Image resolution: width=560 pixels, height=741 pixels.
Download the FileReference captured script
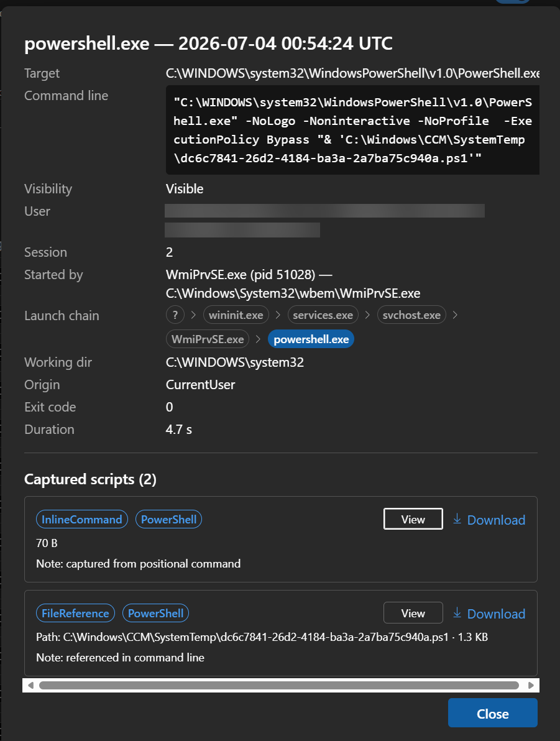489,614
